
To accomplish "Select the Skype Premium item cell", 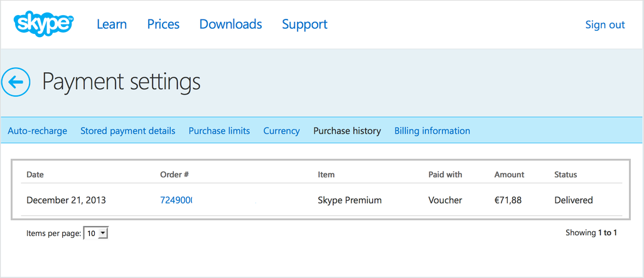I will 350,200.
